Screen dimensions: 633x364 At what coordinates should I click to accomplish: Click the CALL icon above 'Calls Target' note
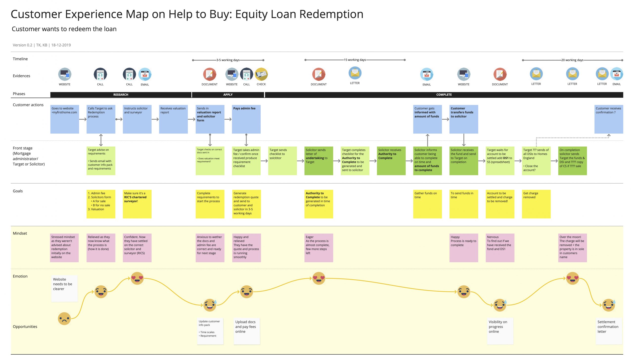(x=100, y=74)
